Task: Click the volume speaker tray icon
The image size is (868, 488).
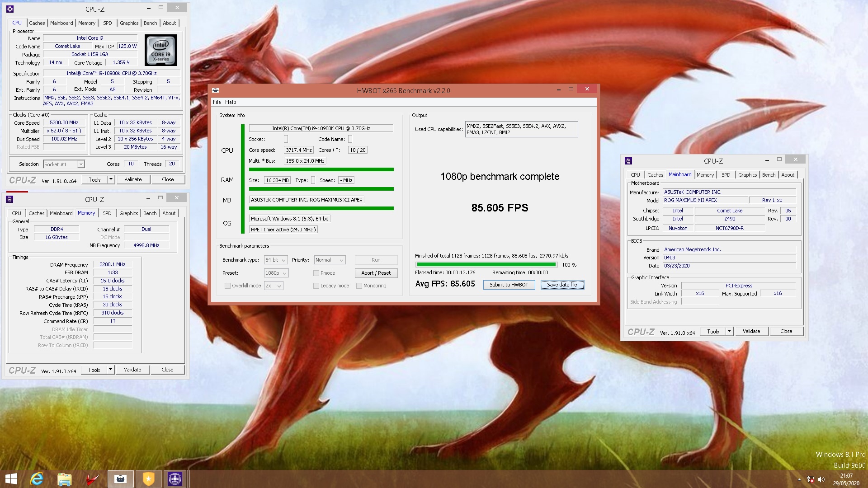Action: (x=821, y=479)
